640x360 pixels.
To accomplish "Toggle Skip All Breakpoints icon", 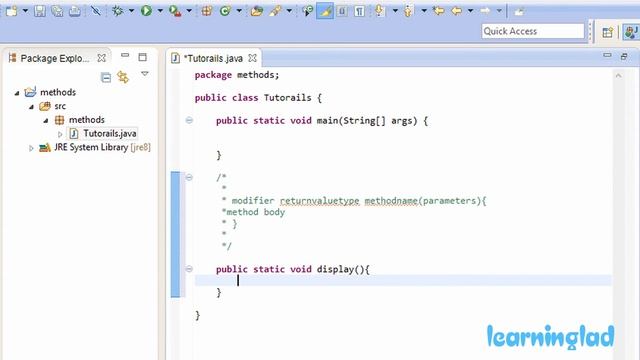I will 96,11.
